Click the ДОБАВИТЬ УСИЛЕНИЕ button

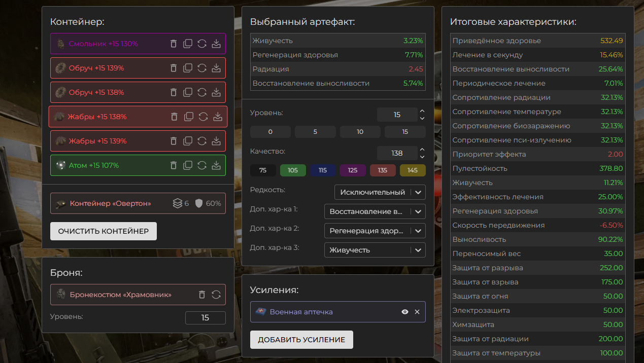tap(301, 340)
